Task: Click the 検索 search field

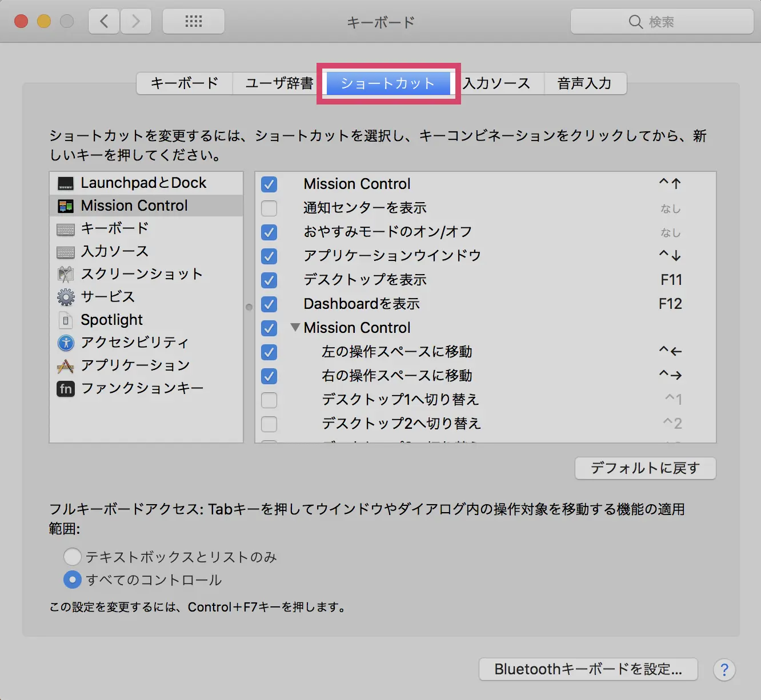Action: 662,22
